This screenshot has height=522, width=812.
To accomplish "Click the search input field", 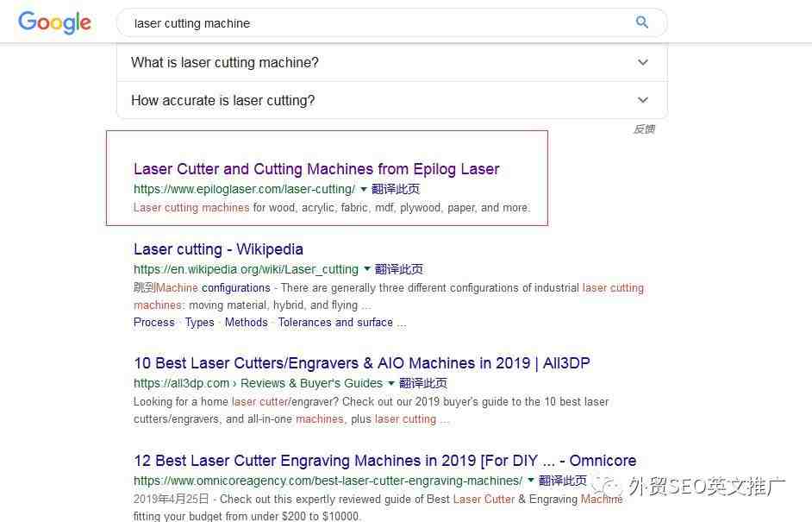I will point(379,23).
